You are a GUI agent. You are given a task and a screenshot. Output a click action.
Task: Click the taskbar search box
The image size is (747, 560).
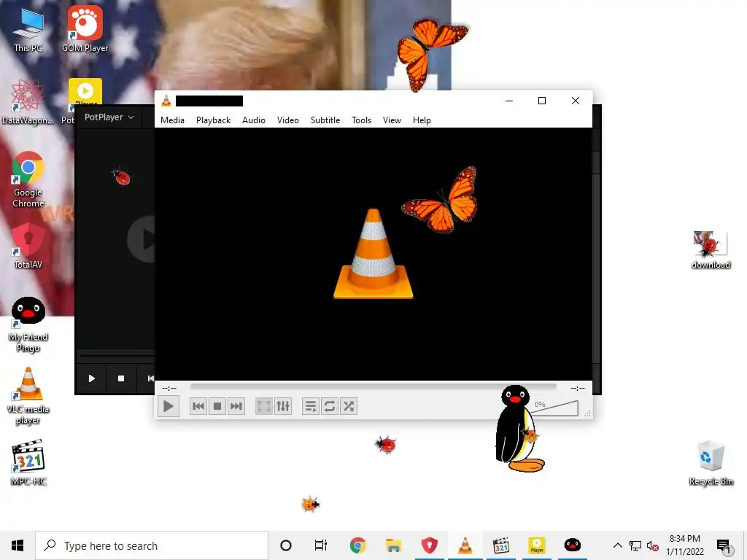click(x=152, y=545)
